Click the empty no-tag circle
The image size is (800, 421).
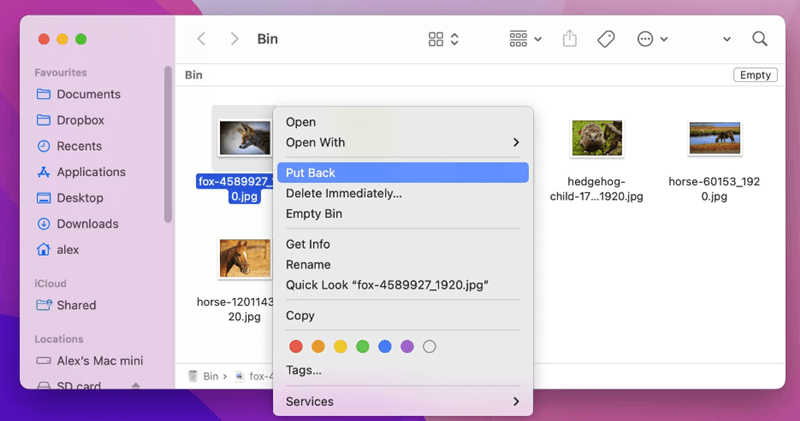(x=430, y=347)
